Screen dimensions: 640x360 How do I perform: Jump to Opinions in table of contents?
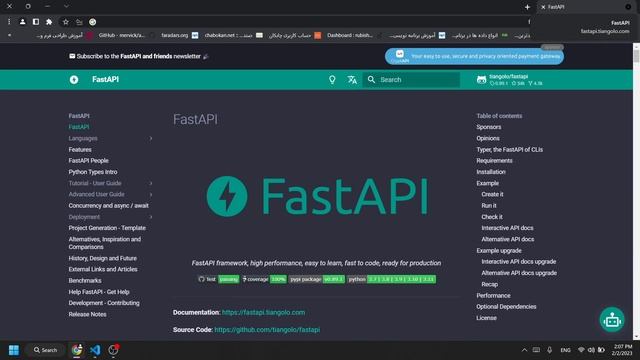pos(488,138)
